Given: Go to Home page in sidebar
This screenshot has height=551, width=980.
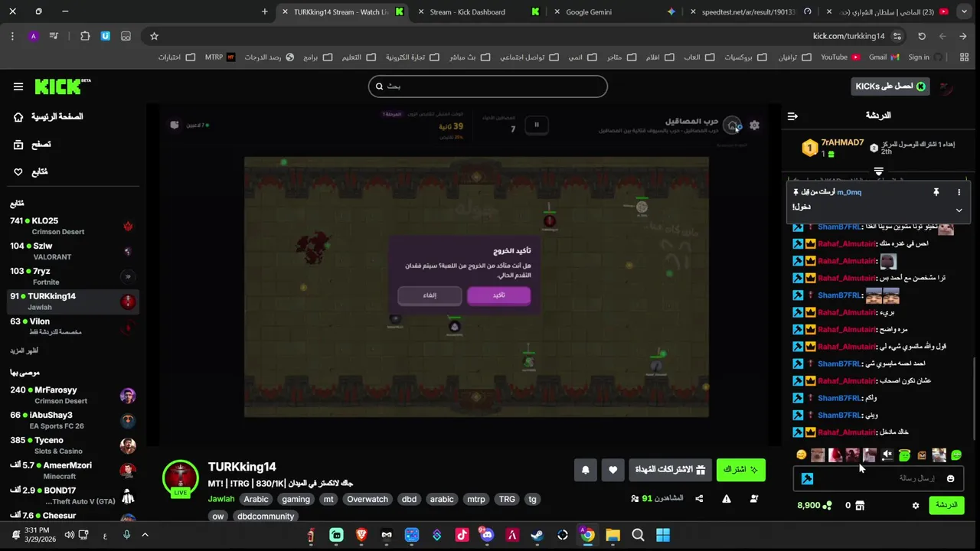Looking at the screenshot, I should click(48, 116).
